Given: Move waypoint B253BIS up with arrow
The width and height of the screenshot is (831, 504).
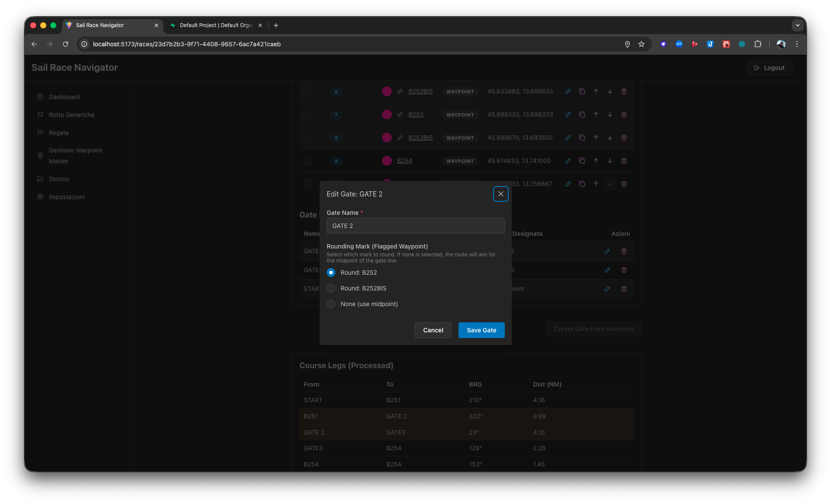Looking at the screenshot, I should point(596,138).
